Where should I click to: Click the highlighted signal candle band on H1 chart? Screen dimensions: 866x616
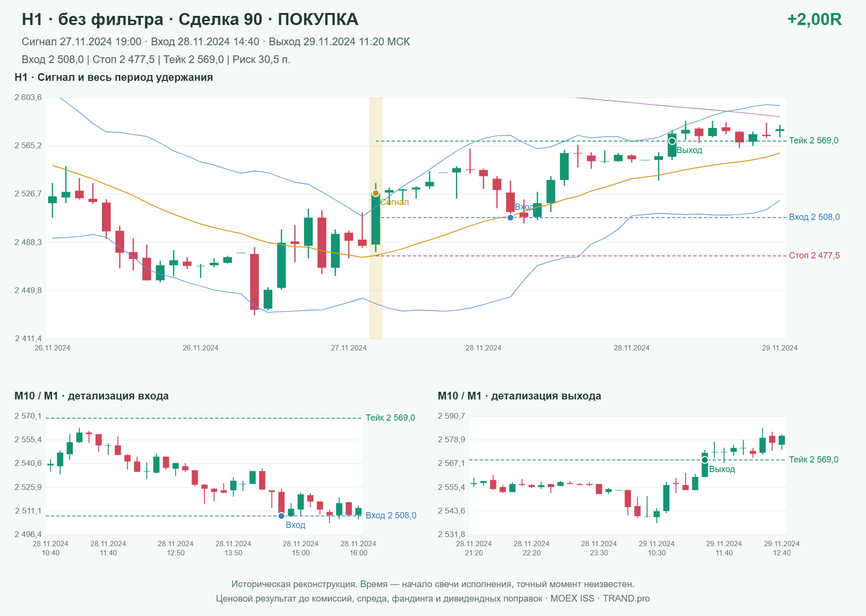point(376,218)
